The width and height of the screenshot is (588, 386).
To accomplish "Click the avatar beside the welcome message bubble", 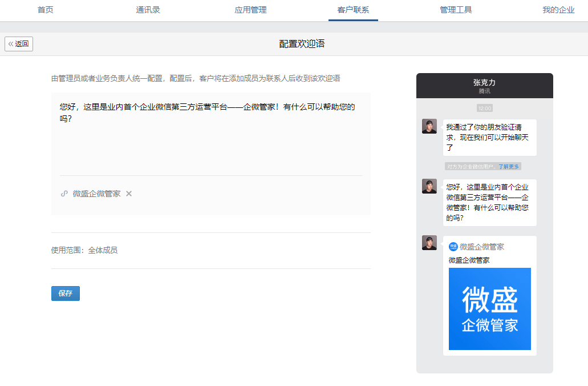I will (x=429, y=186).
